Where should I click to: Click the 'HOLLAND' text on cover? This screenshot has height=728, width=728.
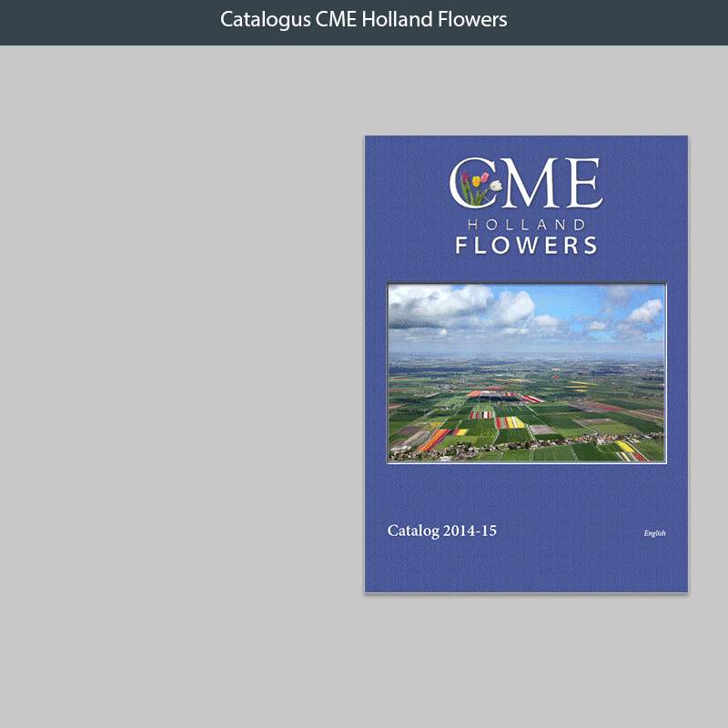pyautogui.click(x=526, y=225)
